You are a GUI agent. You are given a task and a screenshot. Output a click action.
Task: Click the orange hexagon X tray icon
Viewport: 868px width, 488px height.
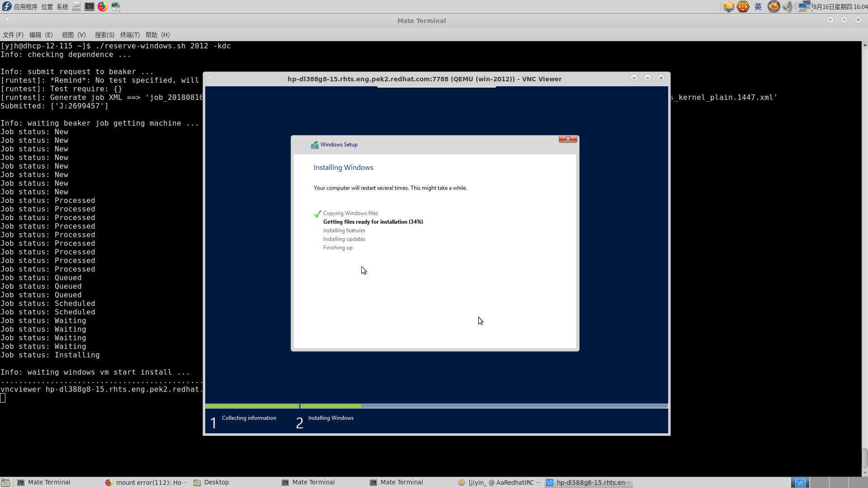pos(743,7)
